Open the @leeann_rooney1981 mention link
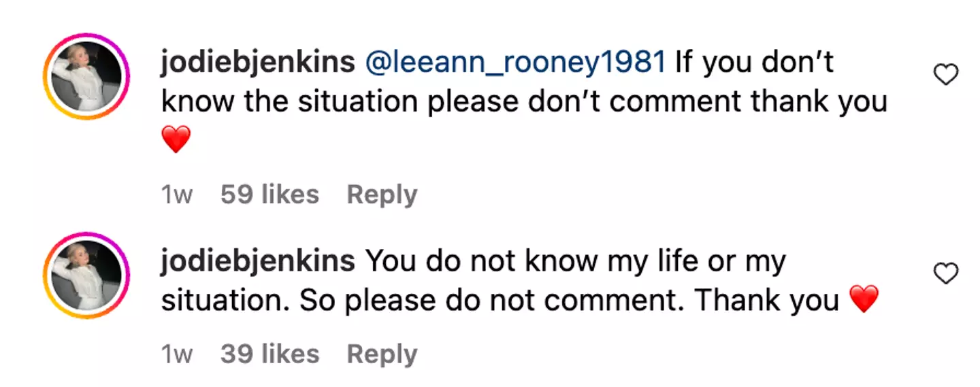The width and height of the screenshot is (980, 387). (515, 63)
